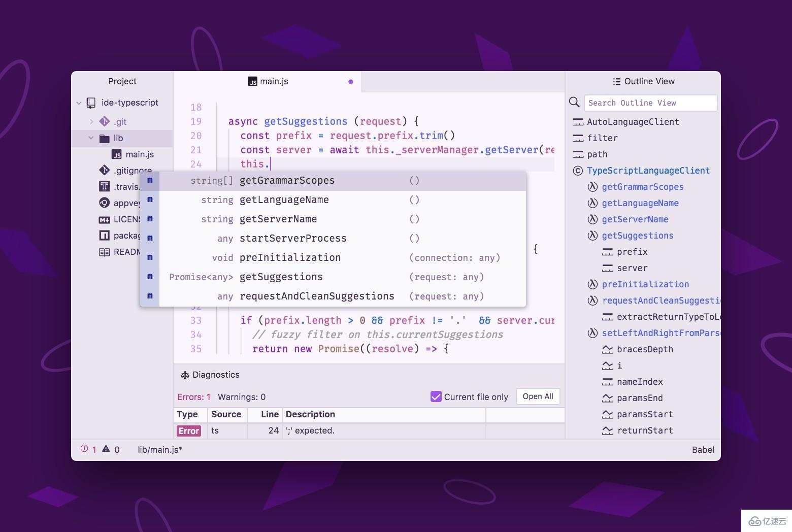Click the variable icon beside AutoLanguageClient
Viewport: 792px width, 532px height.
tap(578, 122)
